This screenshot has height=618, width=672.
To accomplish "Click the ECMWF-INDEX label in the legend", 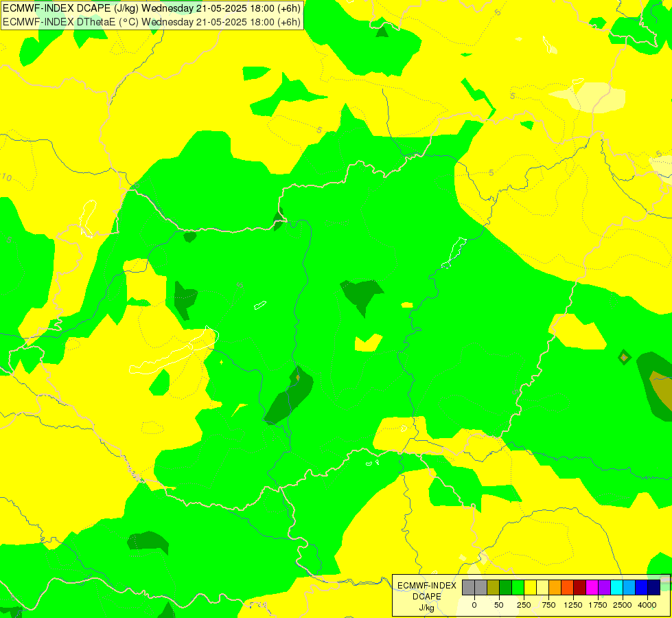I will 427,586.
